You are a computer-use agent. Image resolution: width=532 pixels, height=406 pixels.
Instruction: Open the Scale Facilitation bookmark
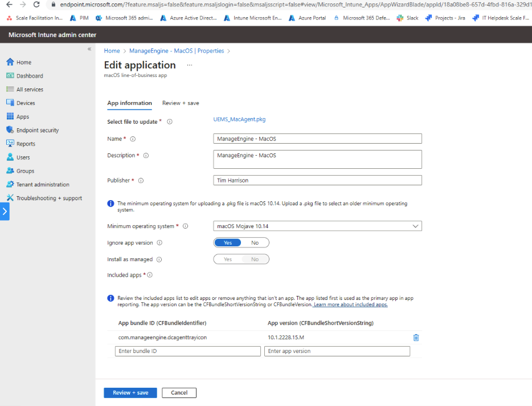click(35, 18)
